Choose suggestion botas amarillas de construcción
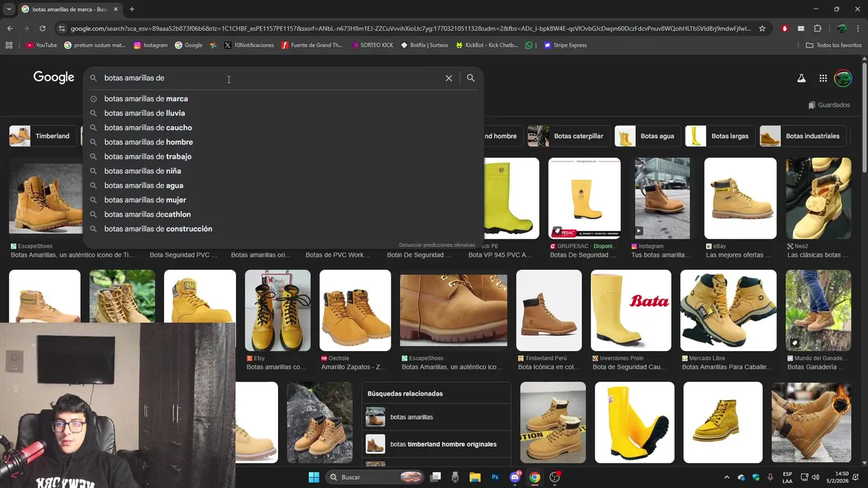 [x=283, y=229]
